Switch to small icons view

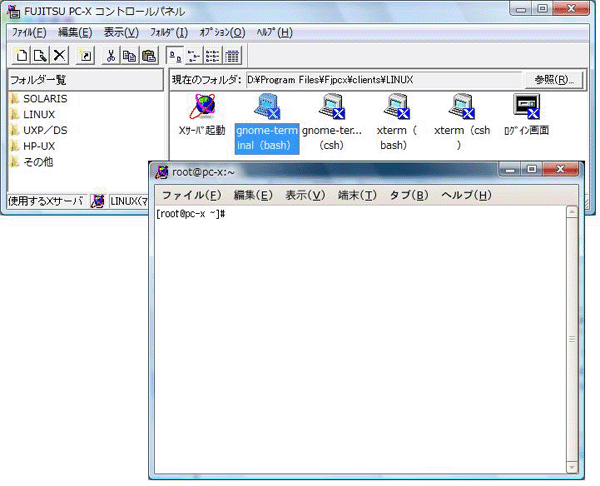[x=194, y=56]
